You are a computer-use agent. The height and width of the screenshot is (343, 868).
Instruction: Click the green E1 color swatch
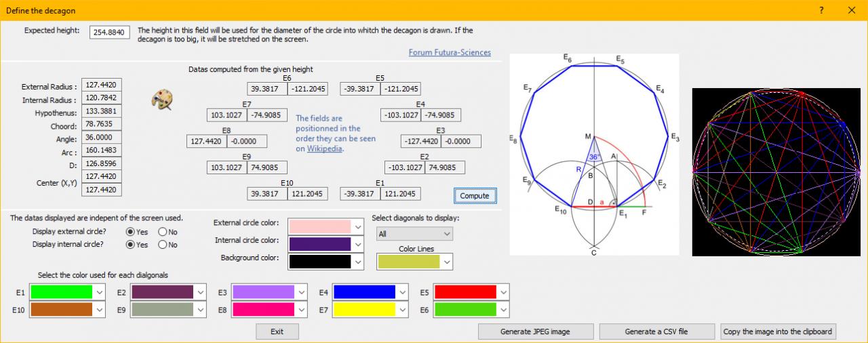(x=61, y=292)
